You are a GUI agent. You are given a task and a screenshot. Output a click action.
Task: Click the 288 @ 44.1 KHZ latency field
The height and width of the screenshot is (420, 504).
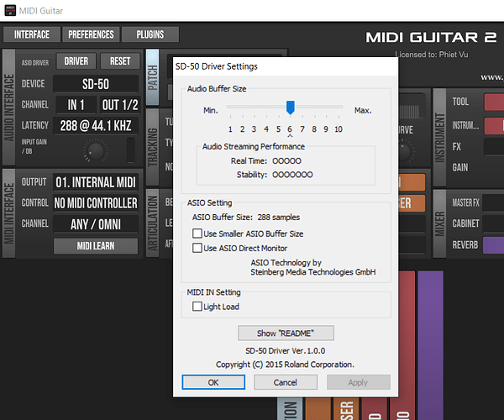96,126
